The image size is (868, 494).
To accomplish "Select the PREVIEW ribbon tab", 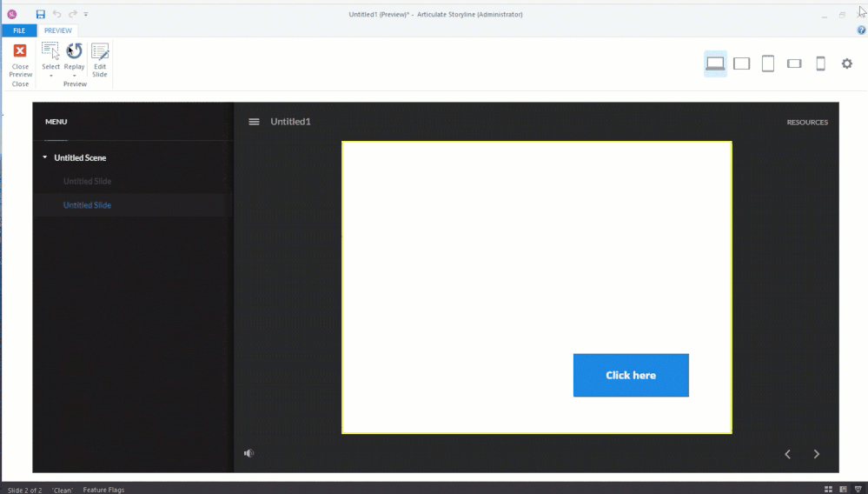I will pos(58,30).
